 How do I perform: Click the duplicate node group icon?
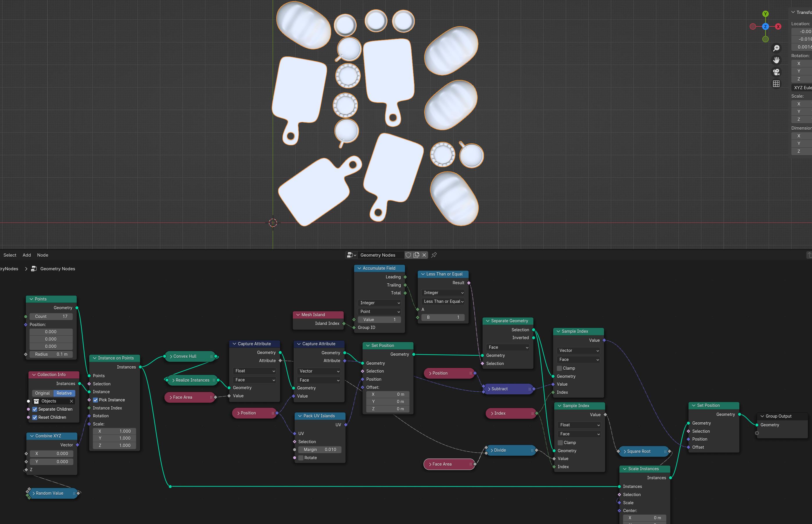[x=416, y=255]
